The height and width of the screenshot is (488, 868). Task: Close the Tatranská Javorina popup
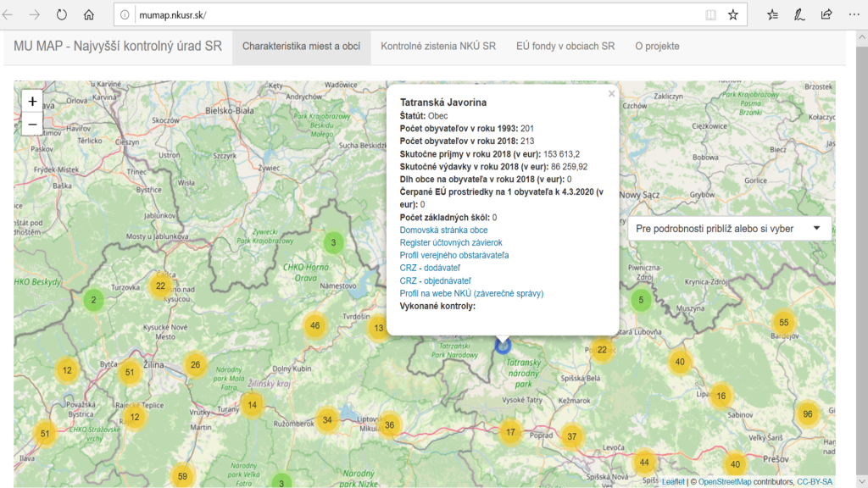point(611,93)
